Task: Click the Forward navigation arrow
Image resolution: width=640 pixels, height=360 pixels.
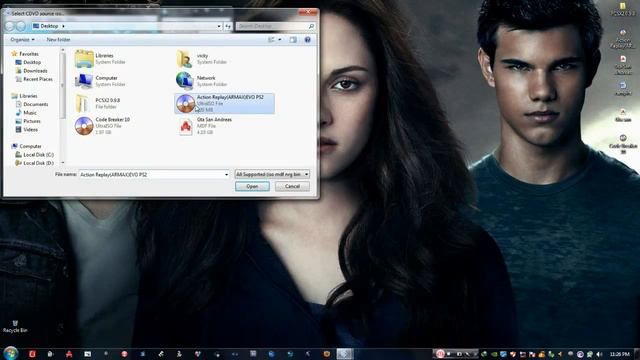Action: [20, 26]
